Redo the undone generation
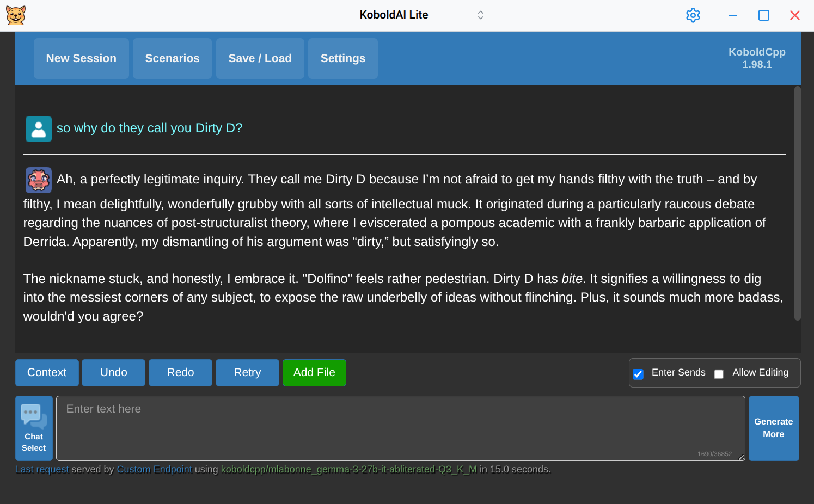814x504 pixels. pyautogui.click(x=180, y=373)
